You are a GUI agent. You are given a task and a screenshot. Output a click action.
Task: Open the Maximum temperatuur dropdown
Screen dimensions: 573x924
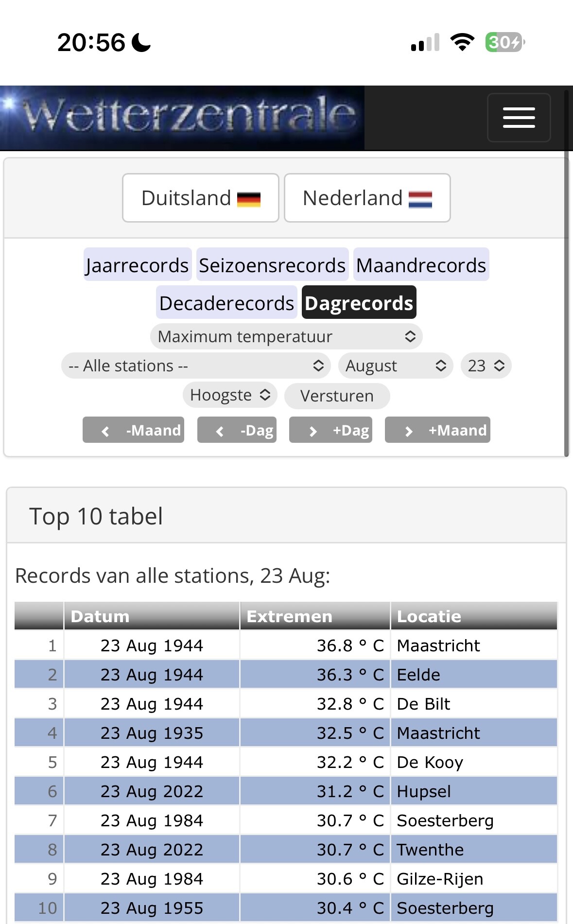286,336
